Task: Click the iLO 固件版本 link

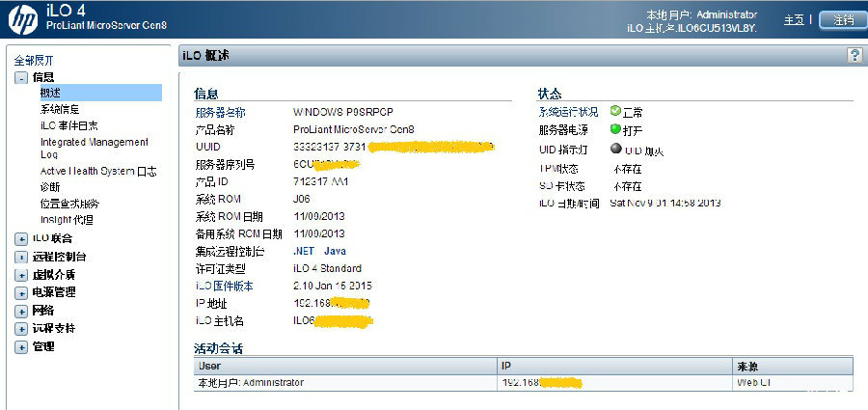Action: pos(224,286)
